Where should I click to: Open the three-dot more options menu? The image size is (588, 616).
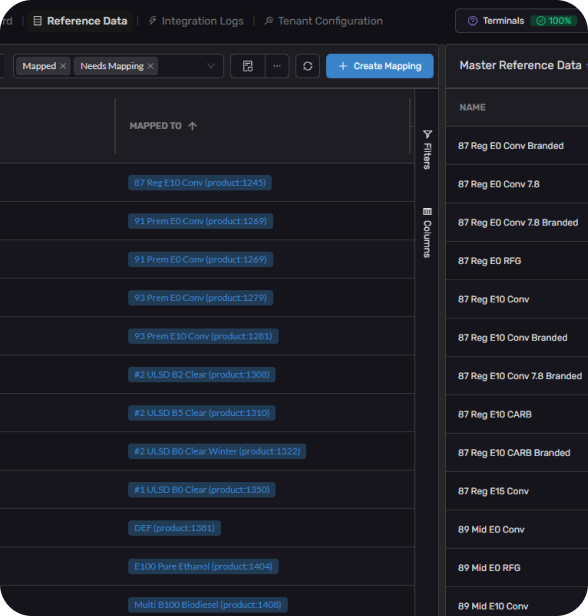click(x=277, y=66)
